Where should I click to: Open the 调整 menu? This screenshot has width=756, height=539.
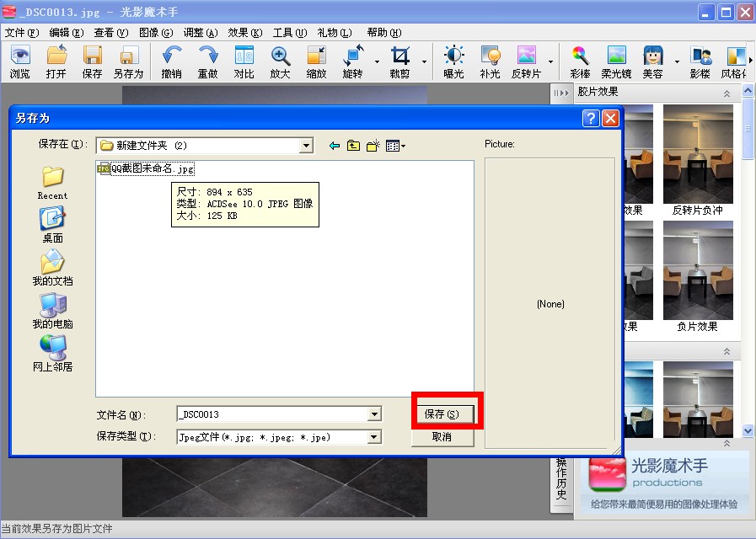coord(201,33)
